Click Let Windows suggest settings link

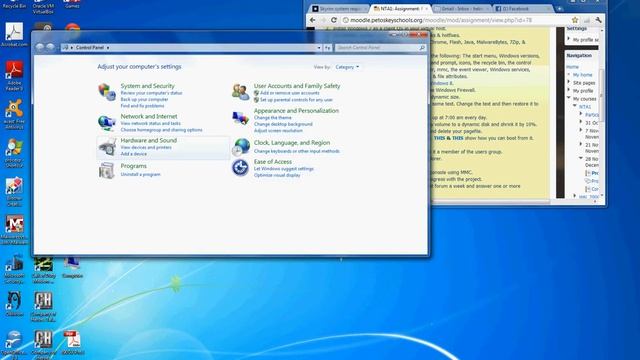pyautogui.click(x=284, y=169)
